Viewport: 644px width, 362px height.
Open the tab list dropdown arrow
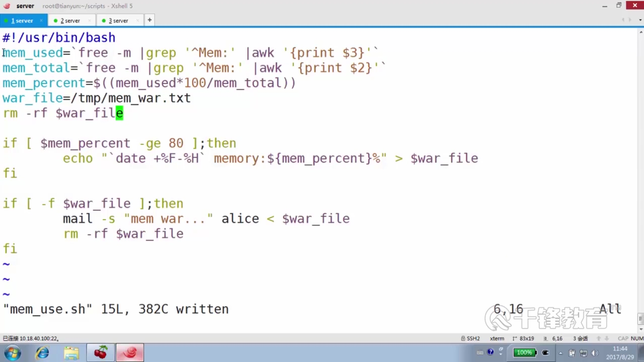[x=640, y=20]
